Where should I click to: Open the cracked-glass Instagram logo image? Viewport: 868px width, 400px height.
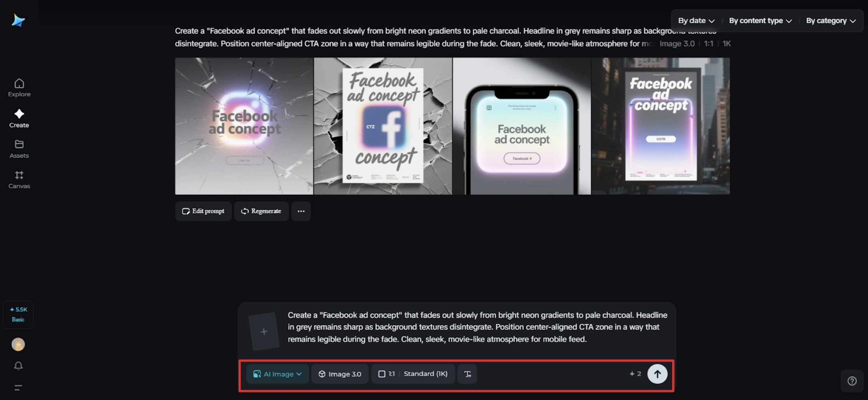point(244,126)
